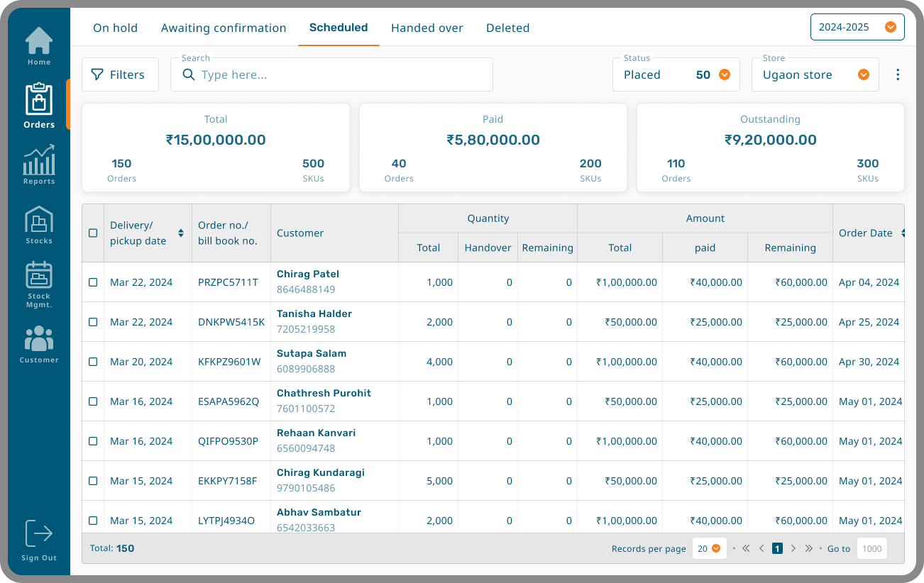This screenshot has width=924, height=583.
Task: Check the row for Chirag Patel
Action: [x=93, y=282]
